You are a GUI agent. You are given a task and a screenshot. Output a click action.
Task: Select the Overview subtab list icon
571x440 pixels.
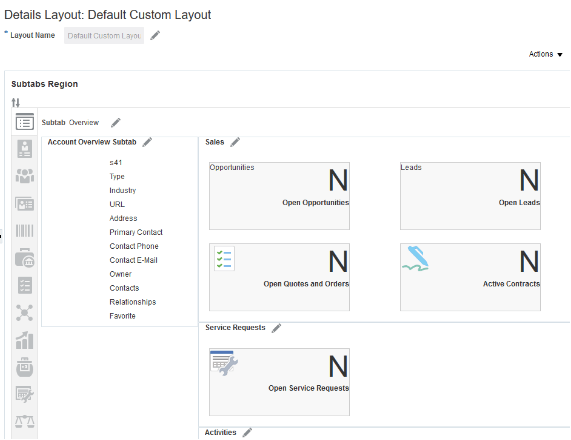pos(25,122)
